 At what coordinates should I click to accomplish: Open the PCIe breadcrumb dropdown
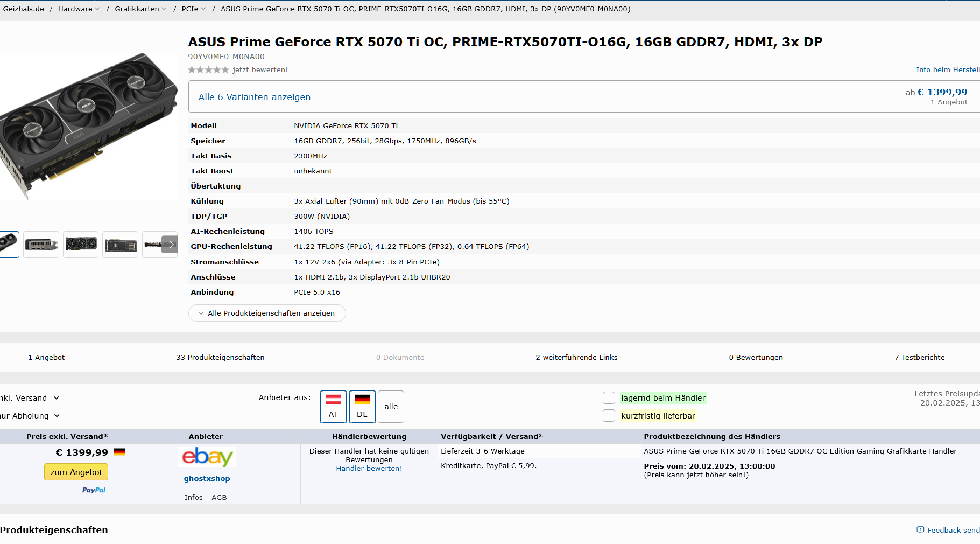(x=203, y=9)
